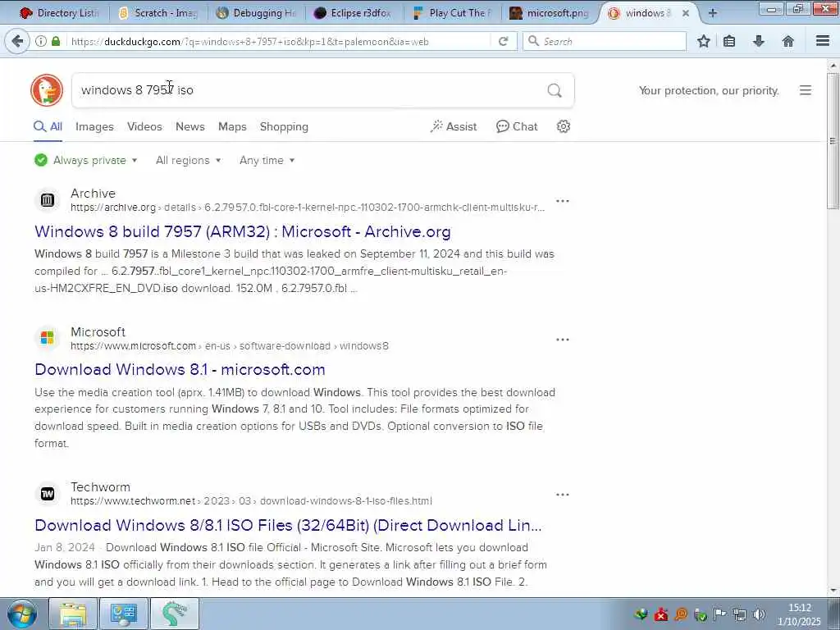Viewport: 840px width, 630px height.
Task: Switch to the Debugging tab
Action: click(x=257, y=13)
